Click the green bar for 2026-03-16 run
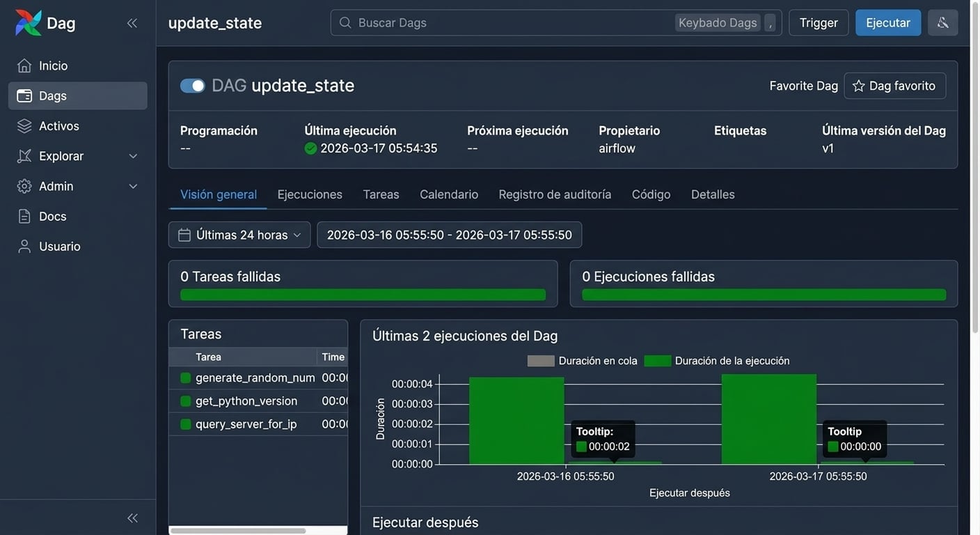The image size is (980, 535). tap(516, 421)
